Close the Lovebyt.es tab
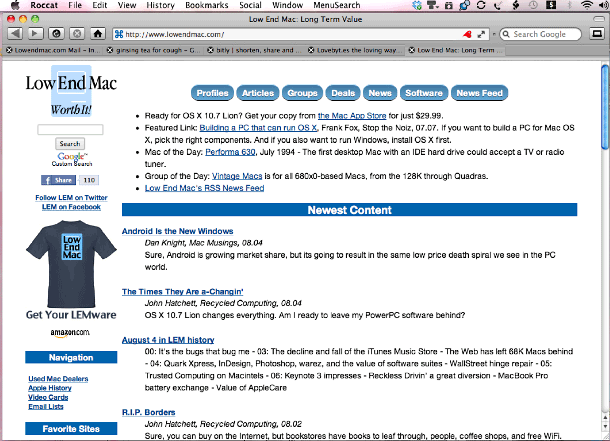610x441 pixels. pyautogui.click(x=311, y=50)
